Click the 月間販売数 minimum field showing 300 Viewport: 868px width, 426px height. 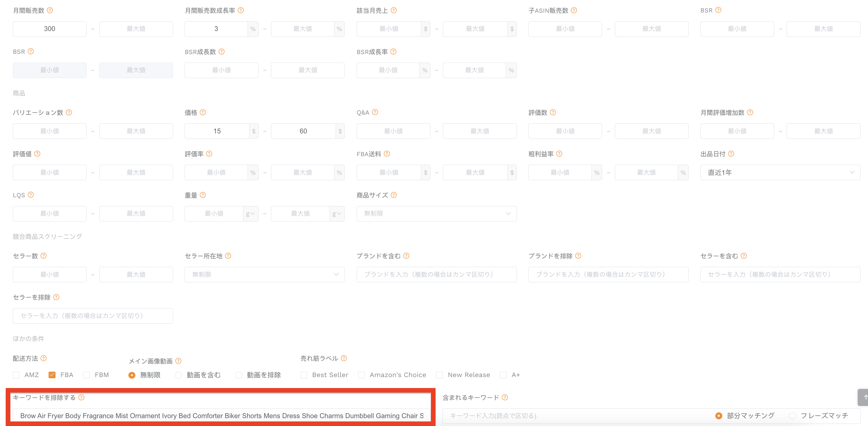click(x=49, y=29)
